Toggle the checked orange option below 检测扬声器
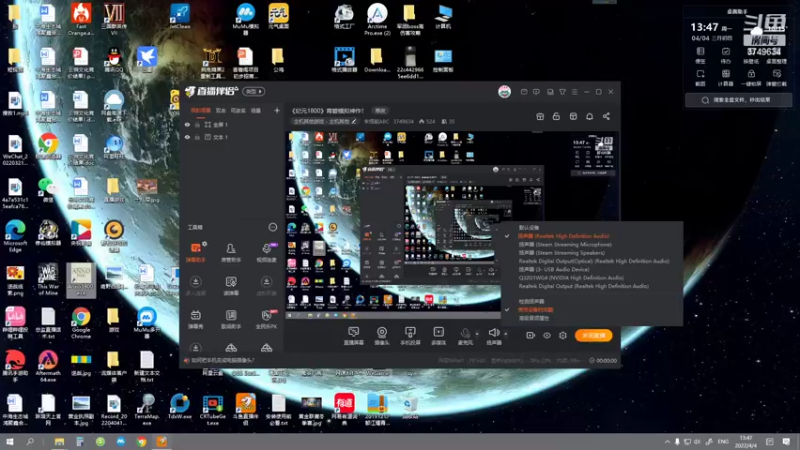 click(535, 310)
